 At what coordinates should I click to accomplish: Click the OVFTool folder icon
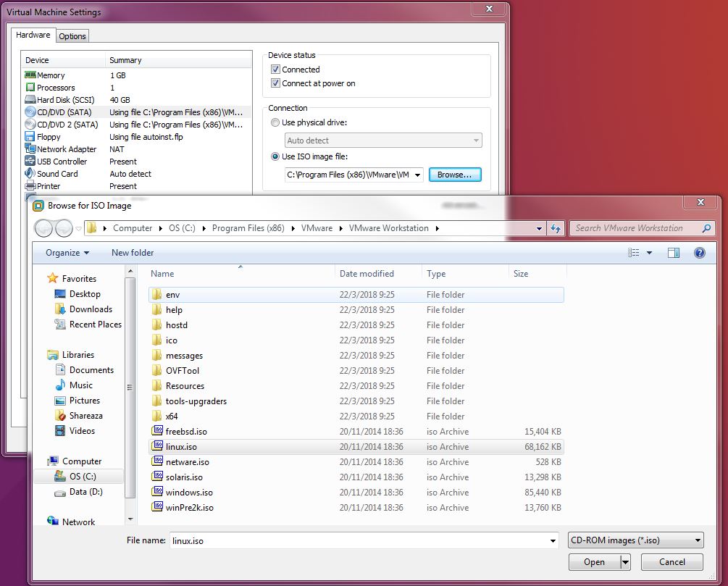pos(157,370)
